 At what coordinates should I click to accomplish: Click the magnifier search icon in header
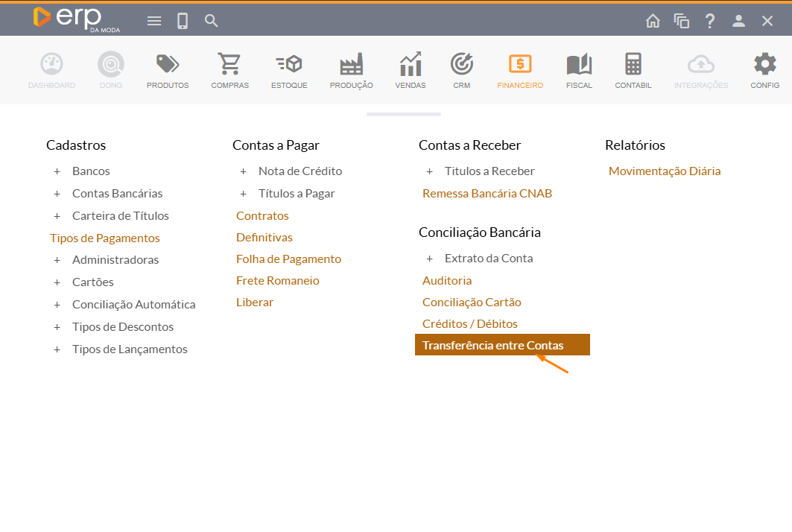point(212,21)
